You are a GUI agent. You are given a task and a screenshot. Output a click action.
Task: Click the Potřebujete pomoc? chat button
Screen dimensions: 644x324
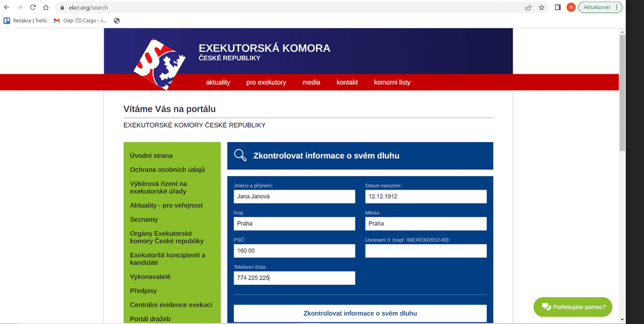[573, 307]
